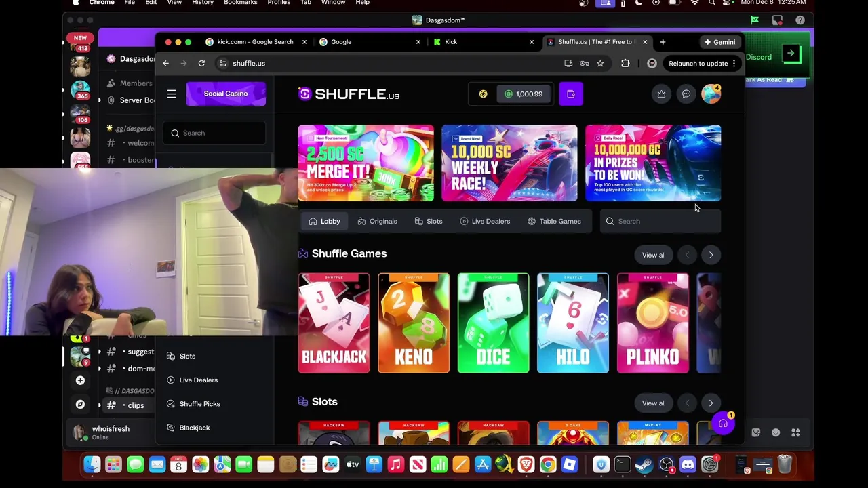
Task: Open the Brave browser from the Dock
Action: [526, 465]
